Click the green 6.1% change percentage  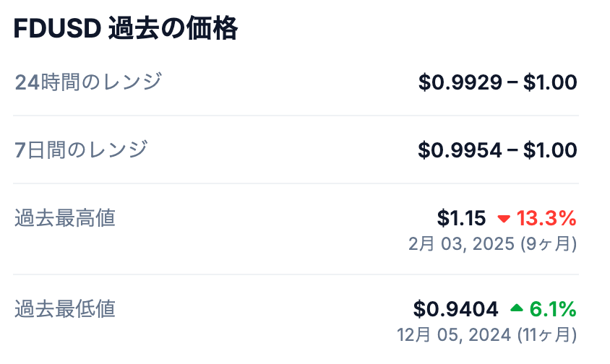[x=553, y=309]
